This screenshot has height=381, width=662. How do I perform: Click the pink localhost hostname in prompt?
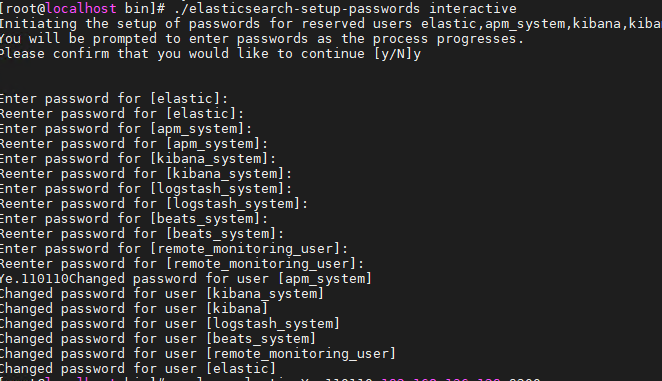pos(81,8)
